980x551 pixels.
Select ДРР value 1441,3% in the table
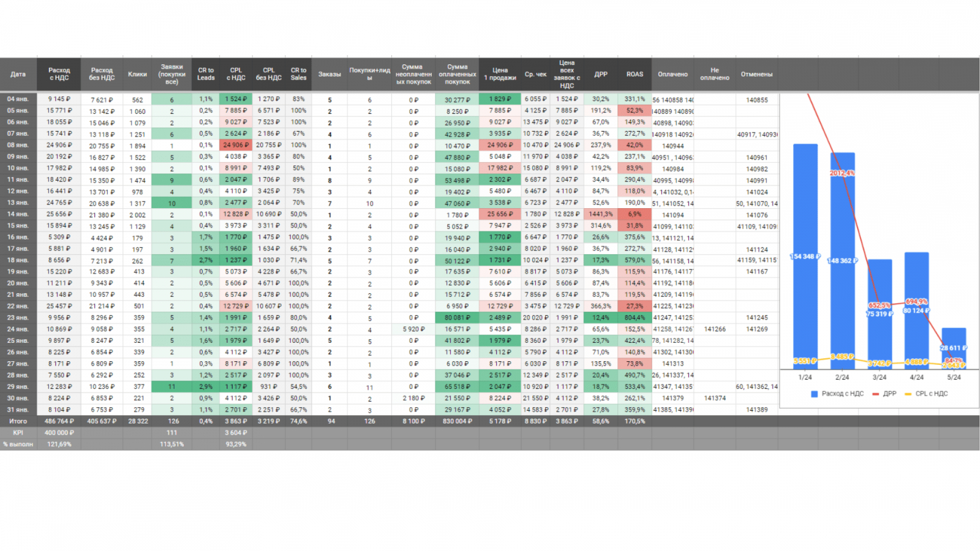click(601, 214)
